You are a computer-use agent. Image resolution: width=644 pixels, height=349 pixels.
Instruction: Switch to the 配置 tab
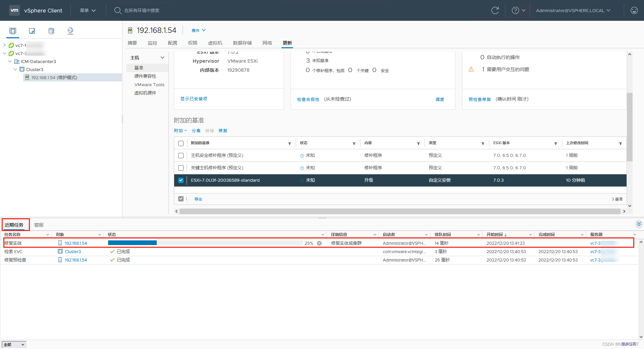(172, 43)
